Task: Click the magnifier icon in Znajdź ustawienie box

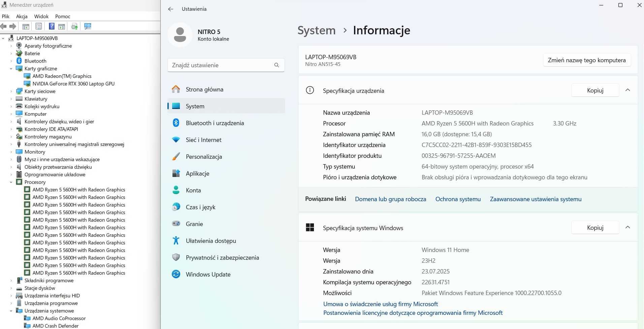Action: click(277, 65)
